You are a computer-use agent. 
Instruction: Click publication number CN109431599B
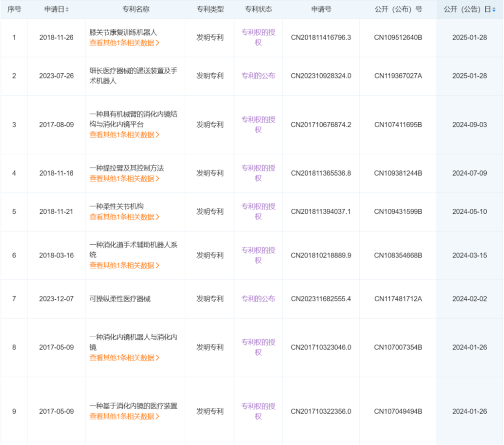pos(398,212)
